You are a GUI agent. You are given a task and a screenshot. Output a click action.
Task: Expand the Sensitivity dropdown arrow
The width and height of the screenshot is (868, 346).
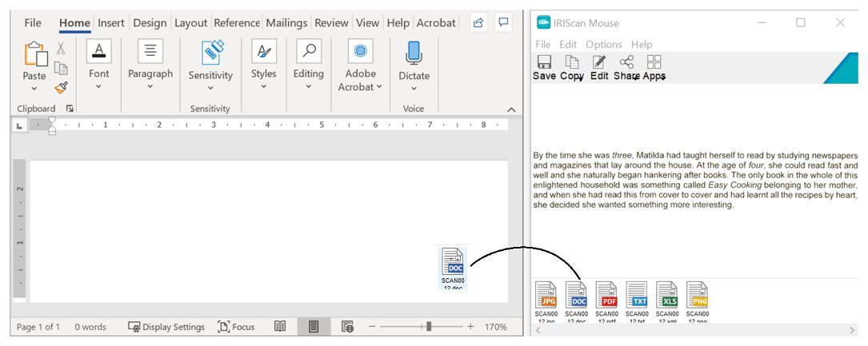pyautogui.click(x=210, y=87)
